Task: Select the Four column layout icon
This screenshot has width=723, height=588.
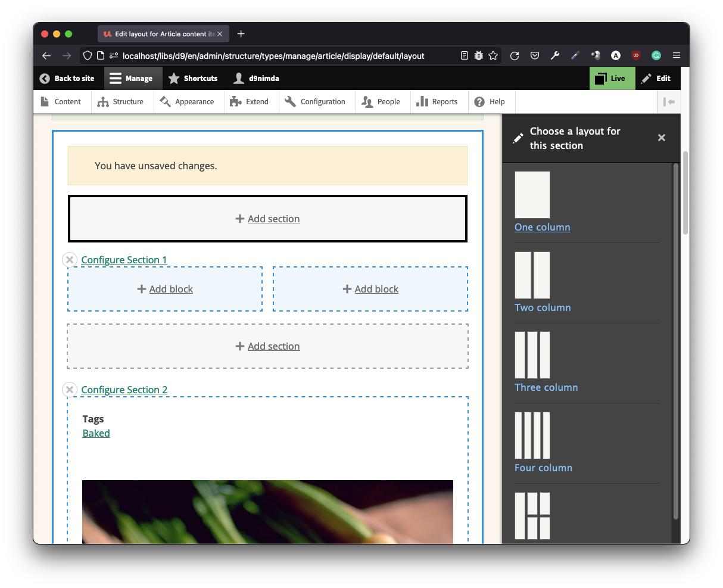Action: pyautogui.click(x=532, y=435)
